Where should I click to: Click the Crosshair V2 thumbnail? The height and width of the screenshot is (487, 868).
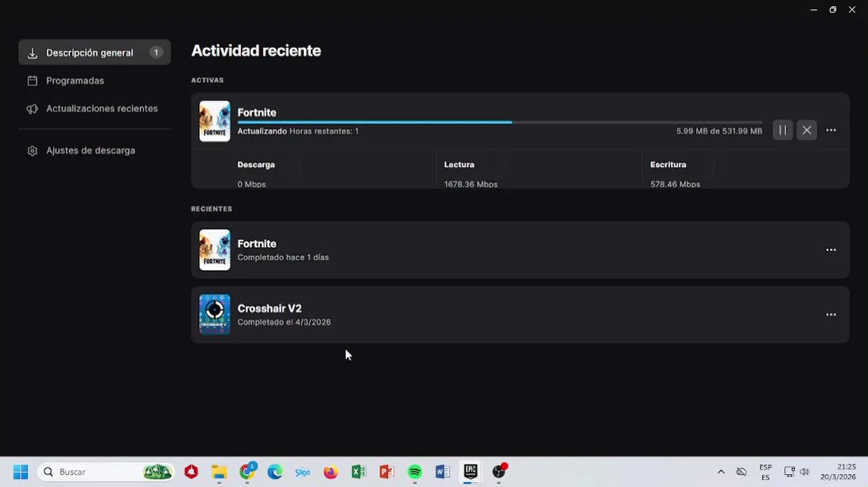pos(214,315)
